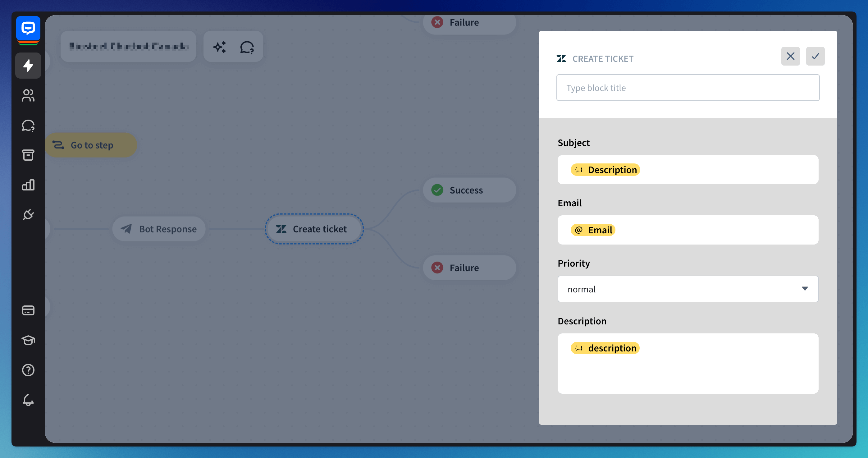Viewport: 868px width, 458px height.
Task: Confirm Create Ticket with the checkmark button
Action: (x=815, y=56)
